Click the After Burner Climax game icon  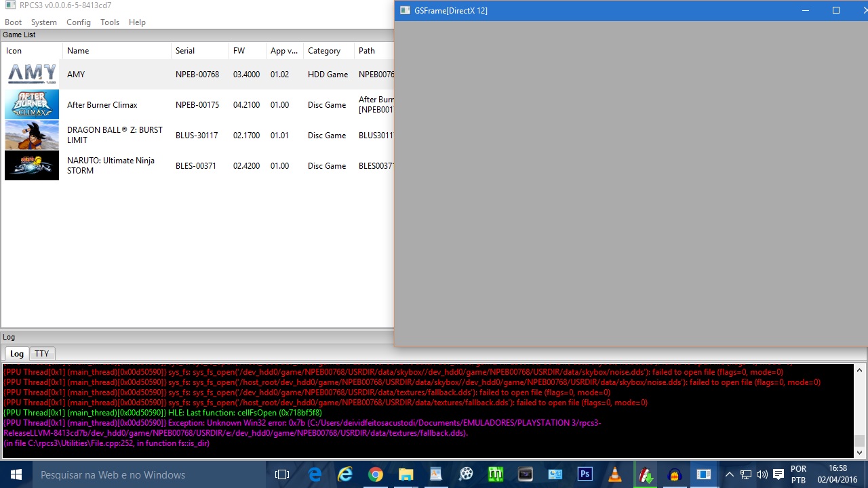click(32, 104)
